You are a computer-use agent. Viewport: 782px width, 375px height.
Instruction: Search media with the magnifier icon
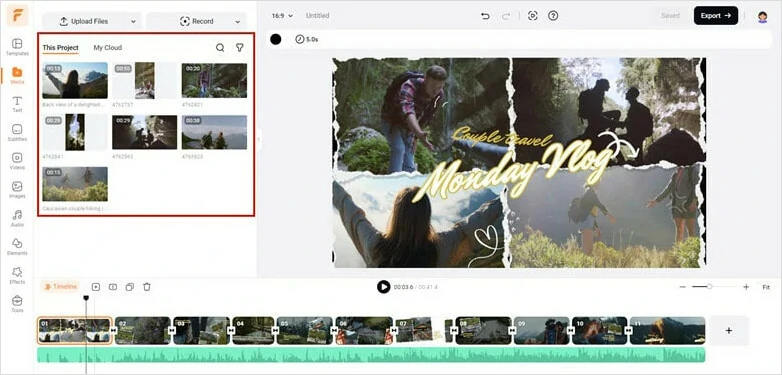220,47
